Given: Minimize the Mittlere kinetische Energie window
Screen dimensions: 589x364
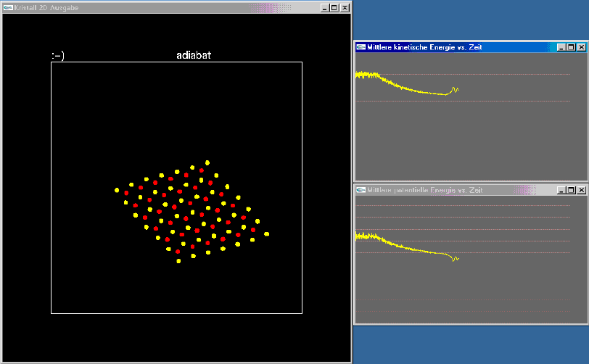Looking at the screenshot, I should [561, 47].
